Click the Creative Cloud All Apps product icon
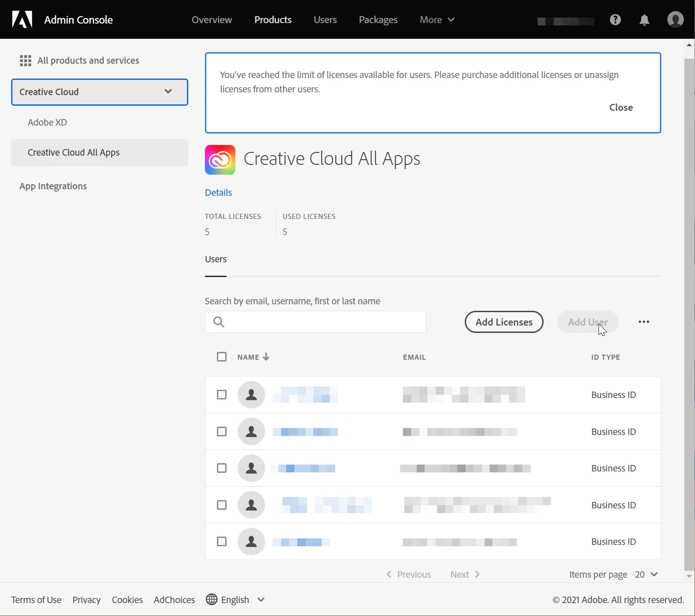Screen dimensions: 695x616 coord(220,160)
